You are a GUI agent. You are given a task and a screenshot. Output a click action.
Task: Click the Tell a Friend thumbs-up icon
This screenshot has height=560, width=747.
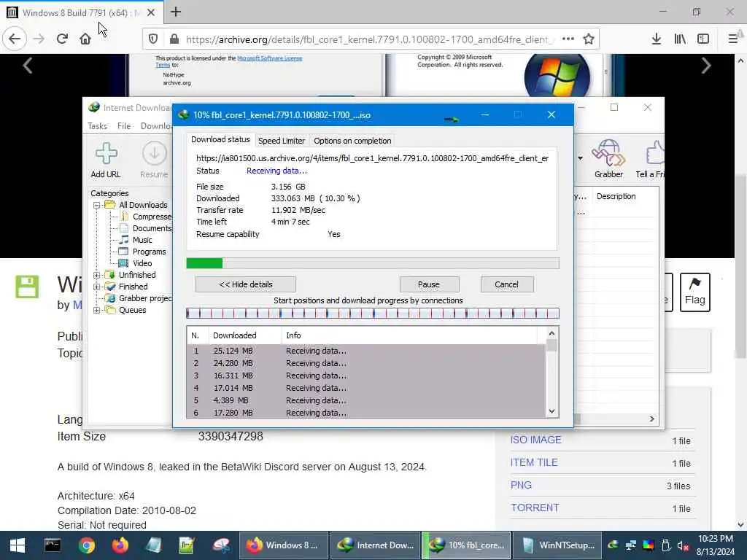tap(651, 160)
